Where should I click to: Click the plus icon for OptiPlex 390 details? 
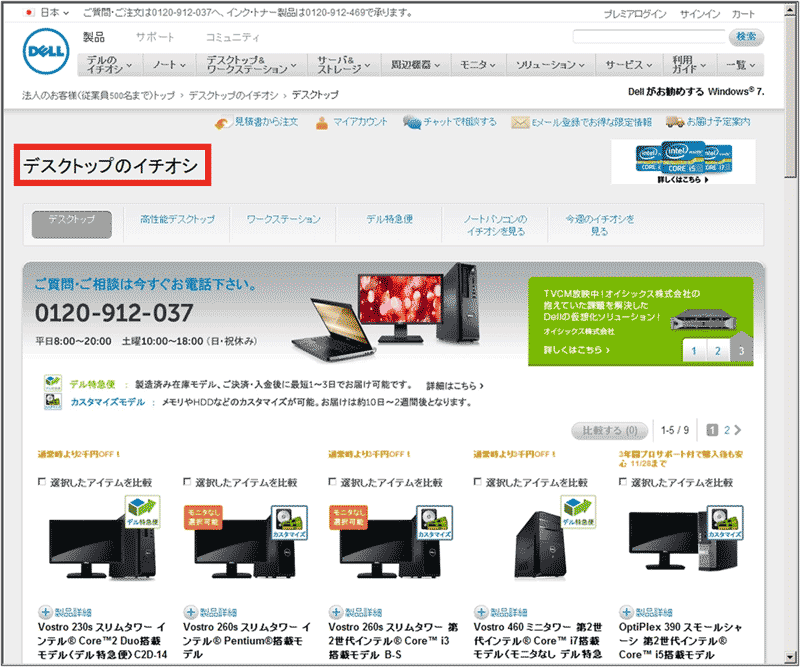point(626,612)
